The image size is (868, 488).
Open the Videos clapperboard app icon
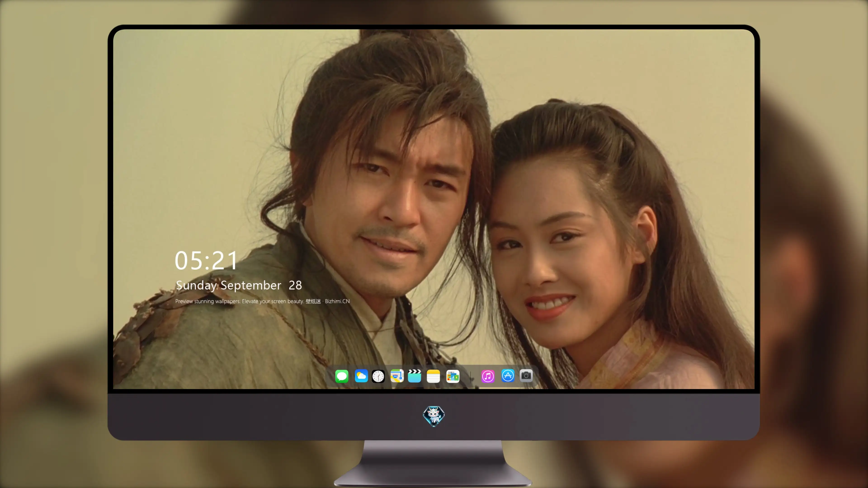pos(415,376)
